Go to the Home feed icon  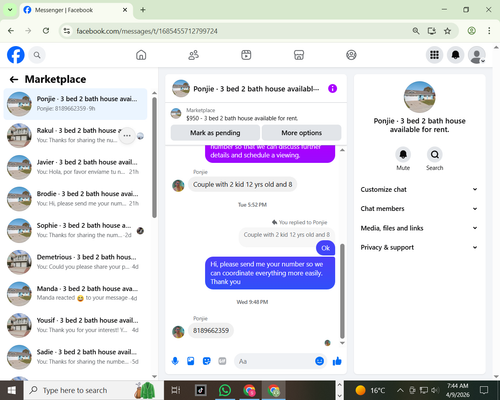point(141,55)
